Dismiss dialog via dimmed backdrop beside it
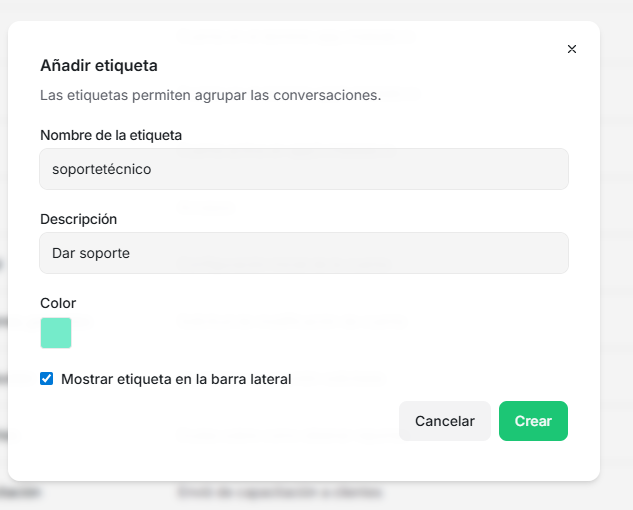The image size is (633, 510). [x=616, y=242]
